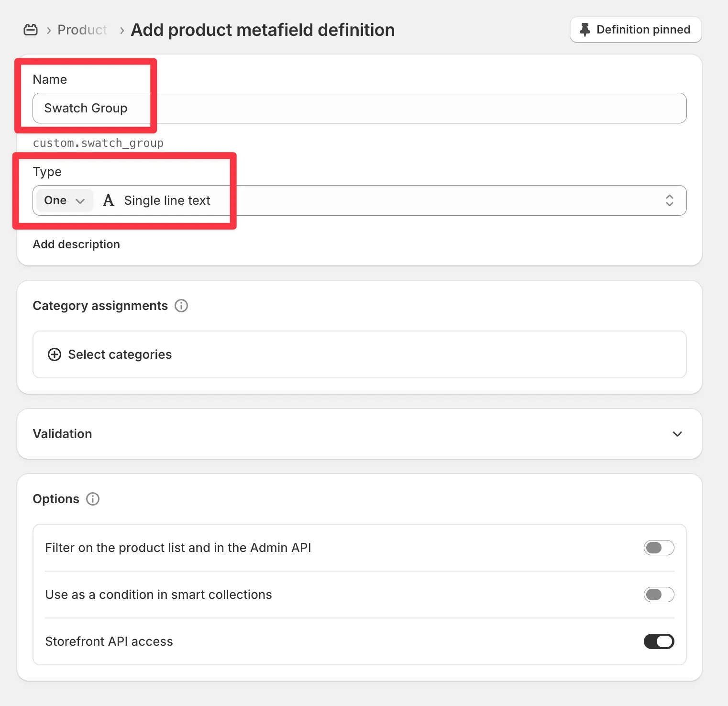The image size is (728, 706).
Task: Click the settings home icon in breadcrumb
Action: (x=31, y=30)
